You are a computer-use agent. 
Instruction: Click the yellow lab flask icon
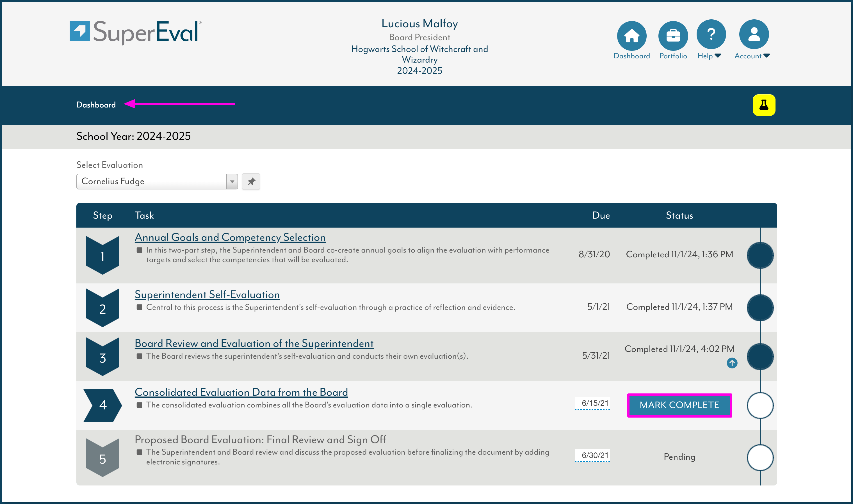click(x=764, y=105)
